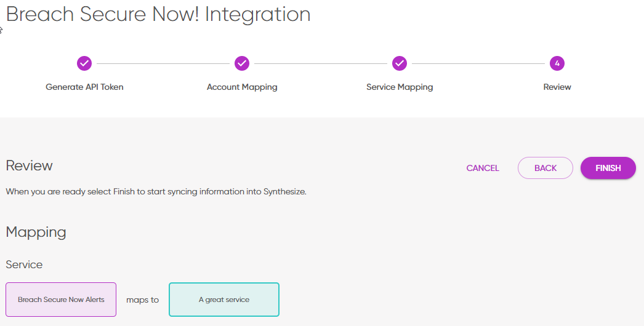Select the Account Mapping checkmark circle

click(x=242, y=63)
